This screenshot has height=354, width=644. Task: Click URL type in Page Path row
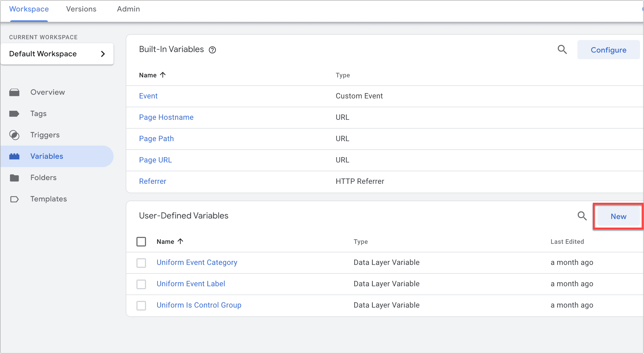coord(342,139)
